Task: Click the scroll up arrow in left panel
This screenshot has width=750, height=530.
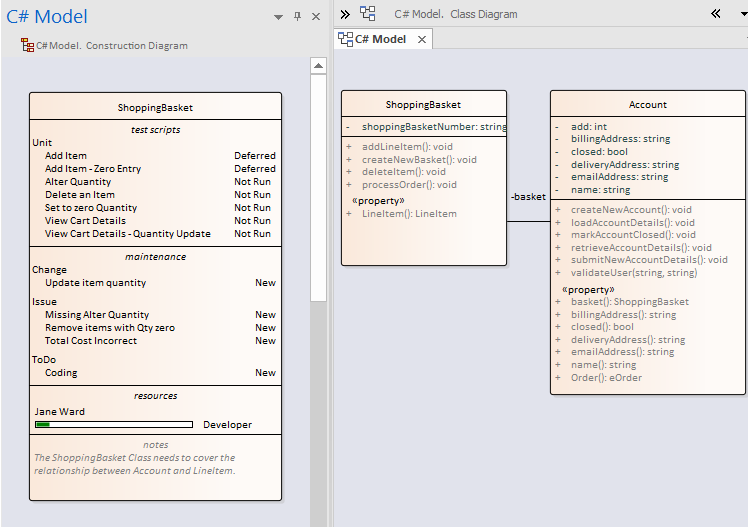Action: (x=318, y=66)
